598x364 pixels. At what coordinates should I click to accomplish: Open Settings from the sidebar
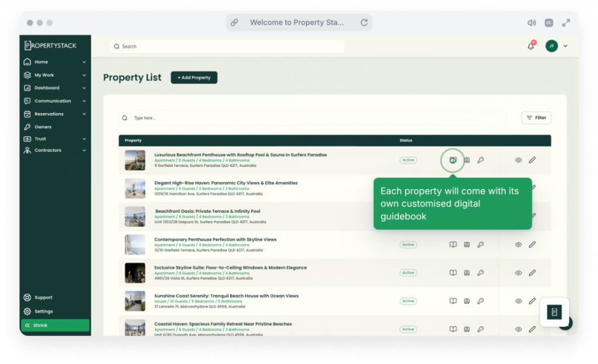coord(43,311)
